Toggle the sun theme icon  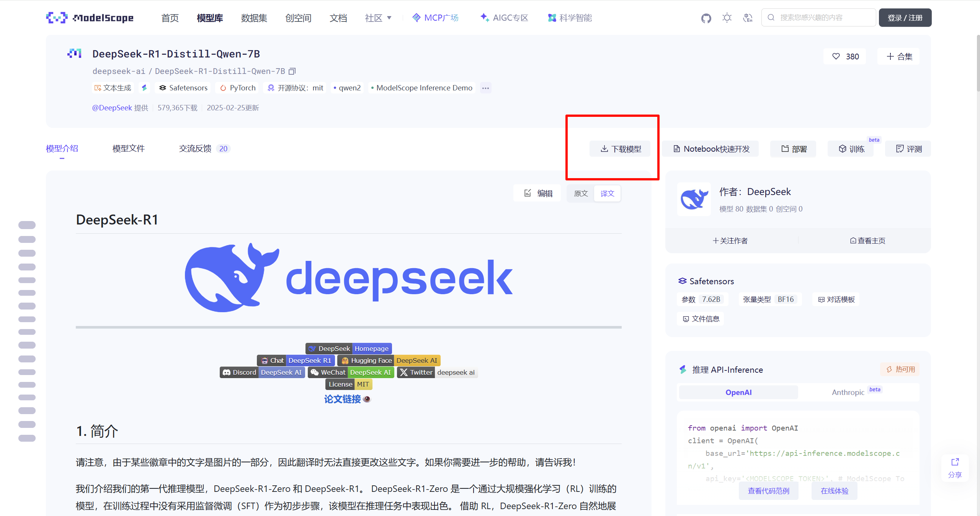pos(727,18)
